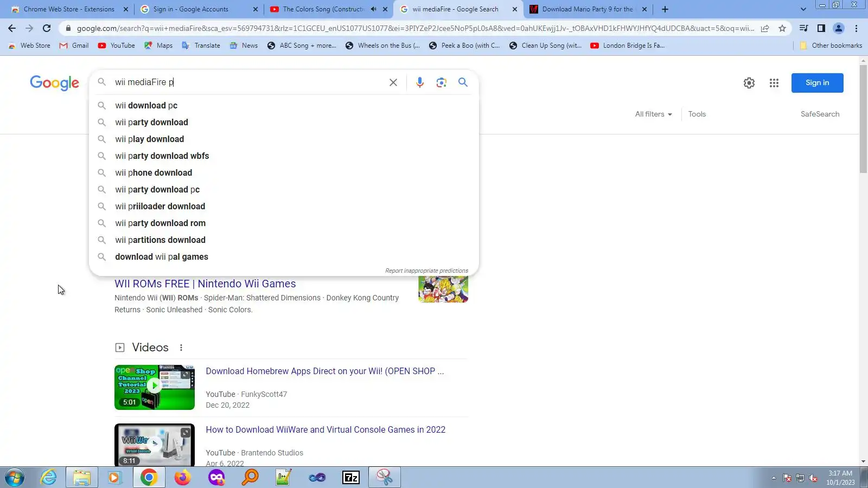The width and height of the screenshot is (868, 488).
Task: Open the media player taskbar icon
Action: (x=114, y=478)
